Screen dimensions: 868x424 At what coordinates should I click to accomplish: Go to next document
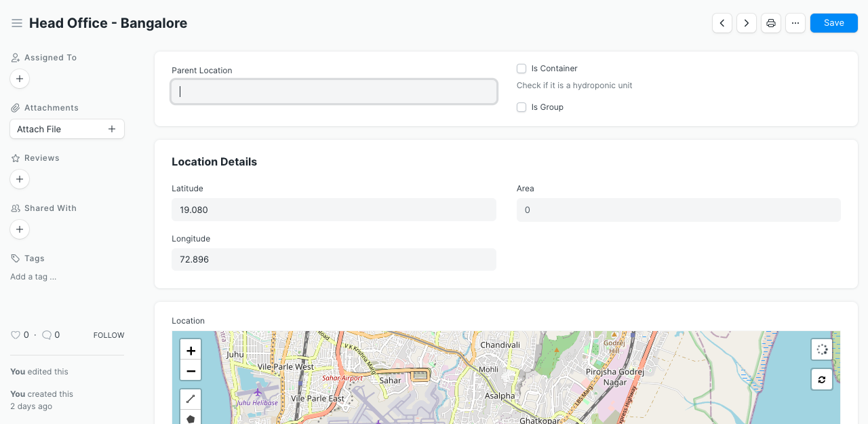tap(747, 23)
